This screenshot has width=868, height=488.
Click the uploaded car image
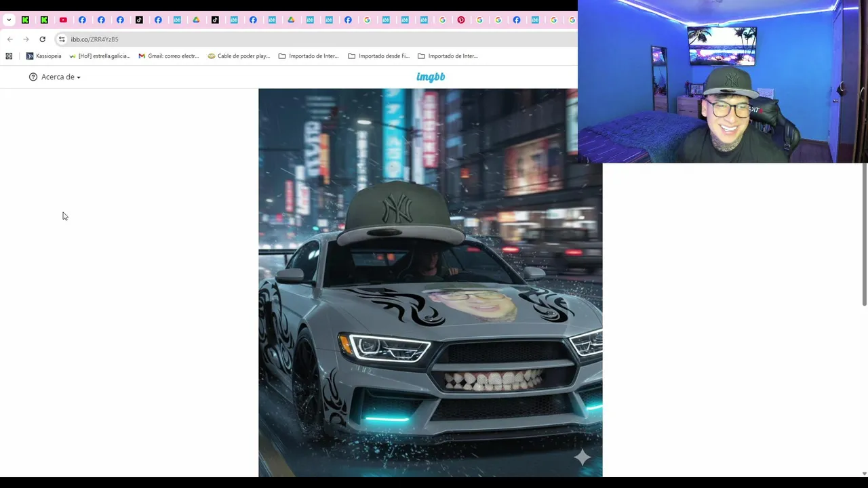tap(430, 283)
